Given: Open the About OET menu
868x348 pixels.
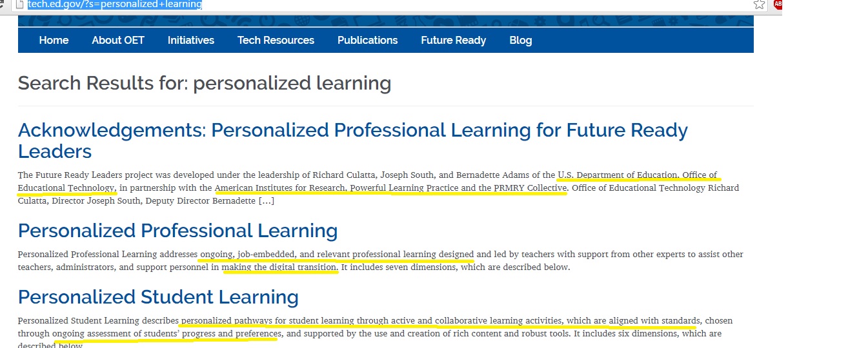Looking at the screenshot, I should (118, 40).
